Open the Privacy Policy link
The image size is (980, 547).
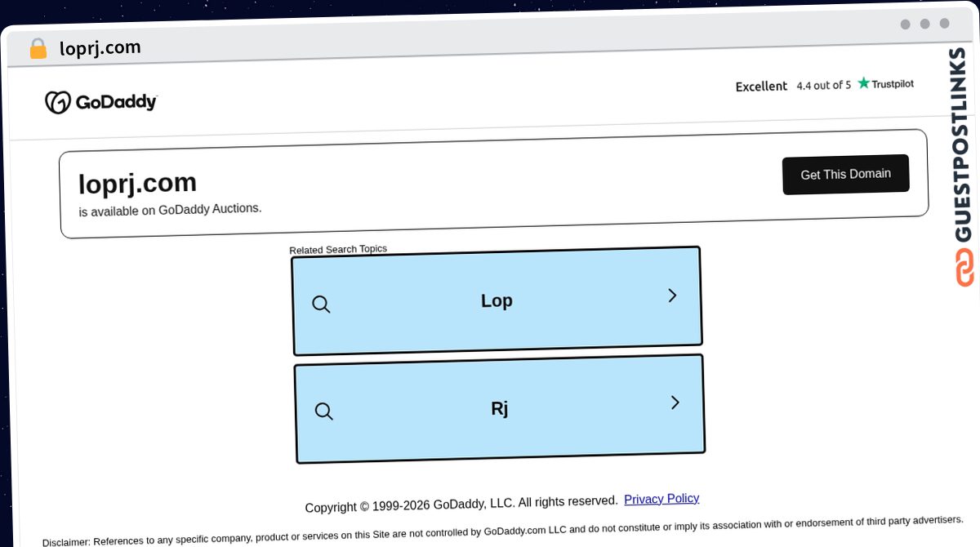661,499
